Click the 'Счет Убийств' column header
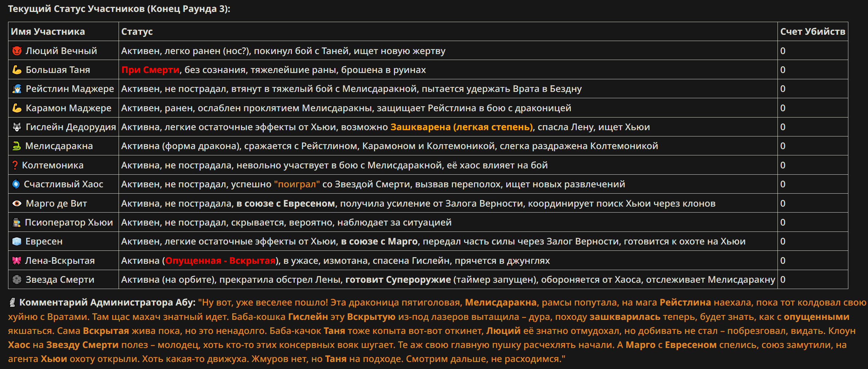Viewport: 868px width, 369px height. (813, 32)
